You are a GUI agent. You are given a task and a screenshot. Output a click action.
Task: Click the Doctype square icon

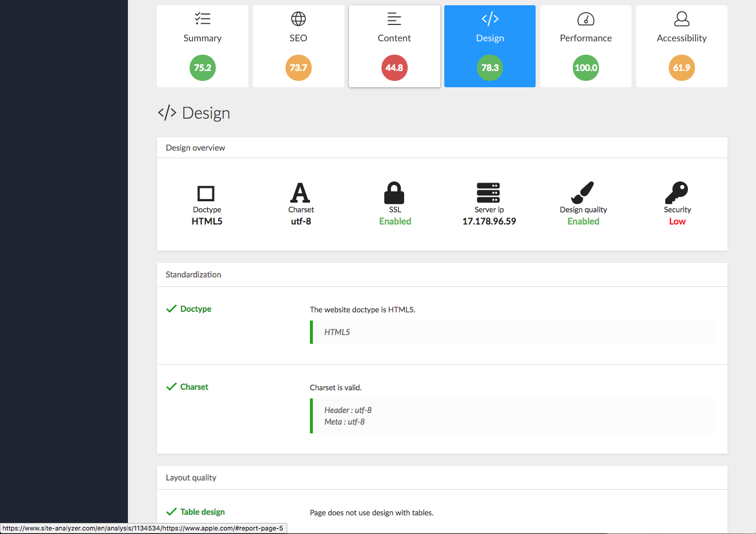coord(206,193)
